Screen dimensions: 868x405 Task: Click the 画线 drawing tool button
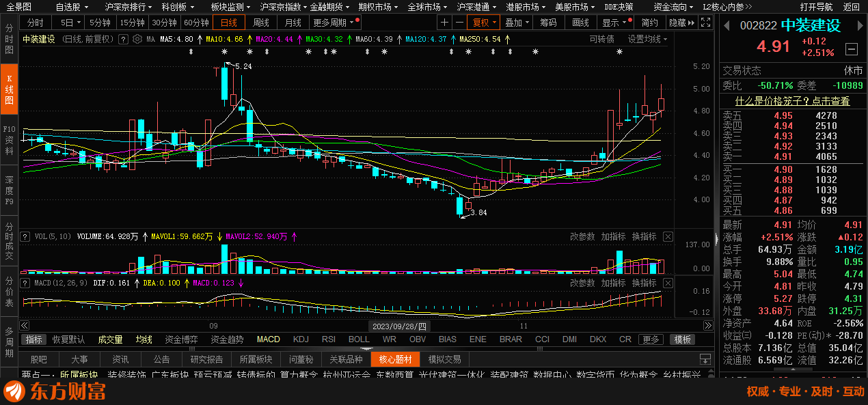tap(580, 23)
